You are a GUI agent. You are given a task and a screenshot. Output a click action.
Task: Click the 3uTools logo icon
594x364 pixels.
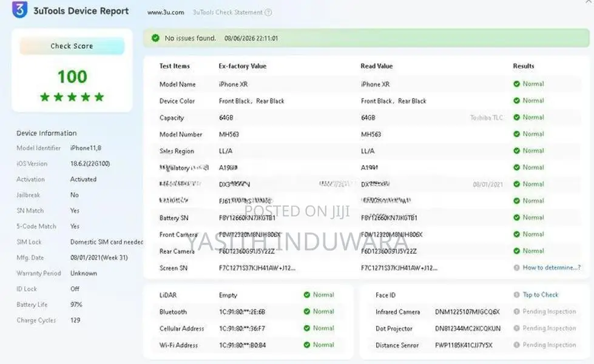pos(19,10)
